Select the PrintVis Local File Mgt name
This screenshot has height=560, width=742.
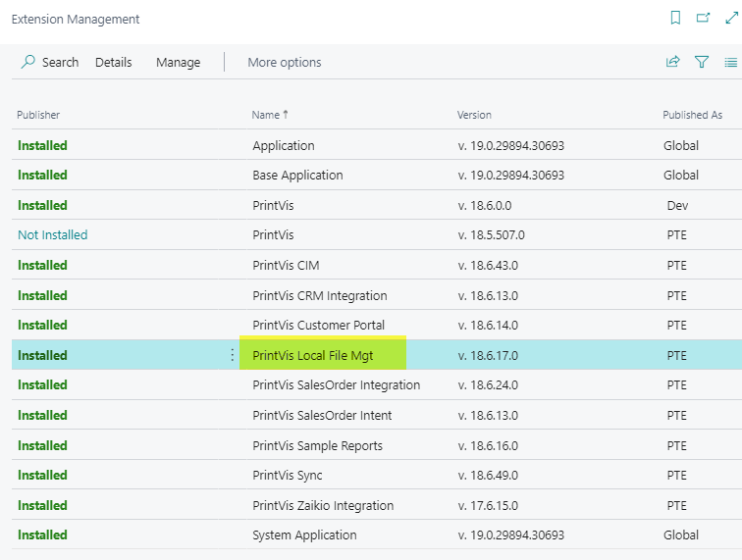click(312, 355)
